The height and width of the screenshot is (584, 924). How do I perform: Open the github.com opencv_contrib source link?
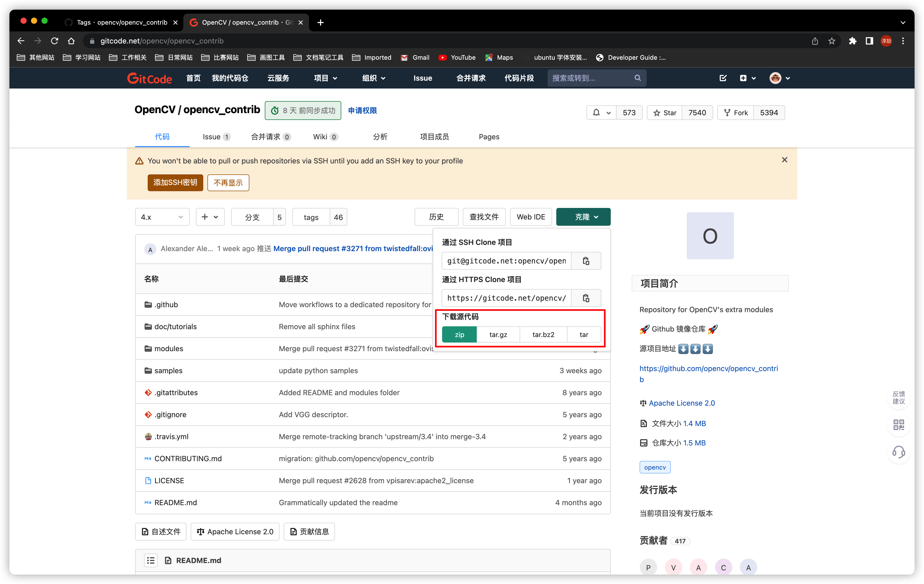point(708,374)
